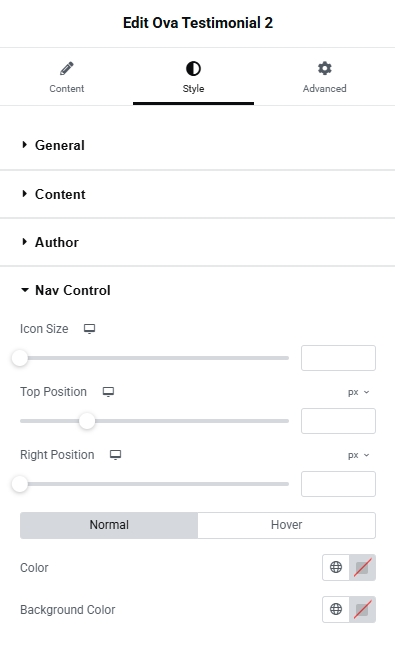Click the Style half-circle icon
395x647 pixels.
tap(193, 68)
